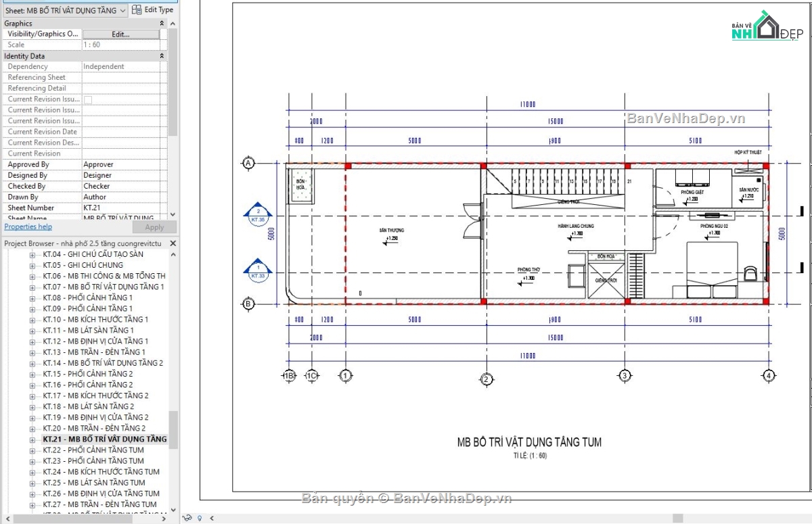812x524 pixels.
Task: Click the light bulb reveal hidden elements icon
Action: (199, 519)
